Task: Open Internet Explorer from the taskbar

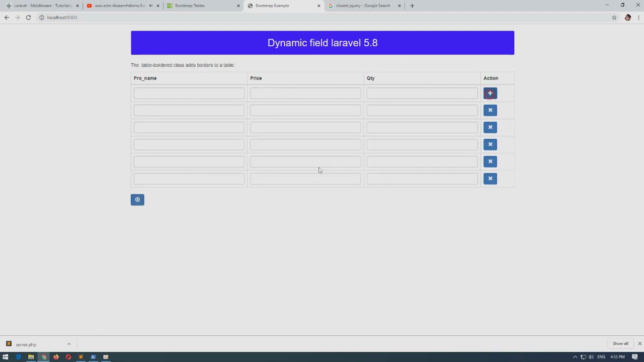Action: point(19,357)
